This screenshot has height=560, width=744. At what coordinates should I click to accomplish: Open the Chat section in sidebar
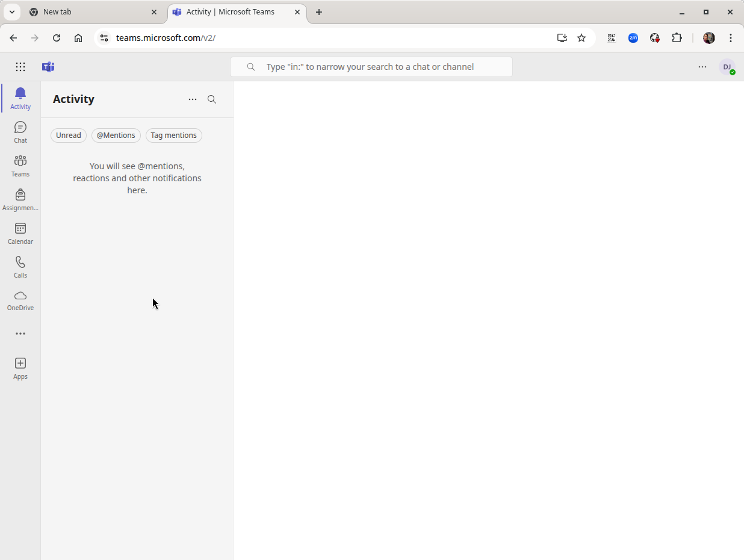[20, 132]
